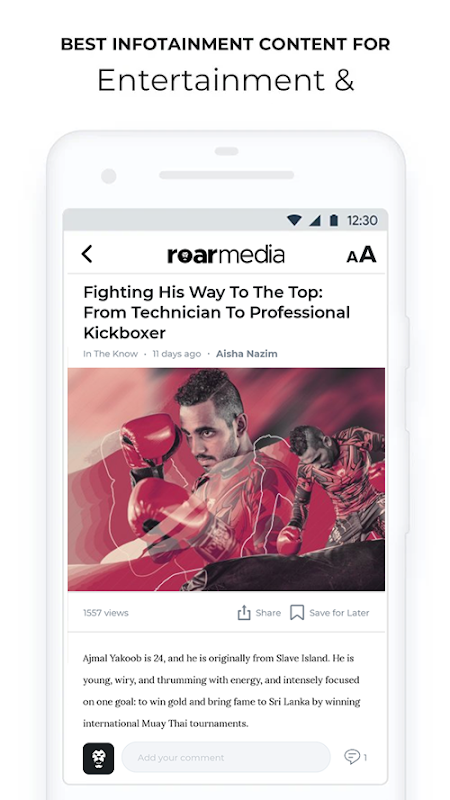Open comments via the speech bubble icon
This screenshot has width=450, height=800.
[352, 757]
